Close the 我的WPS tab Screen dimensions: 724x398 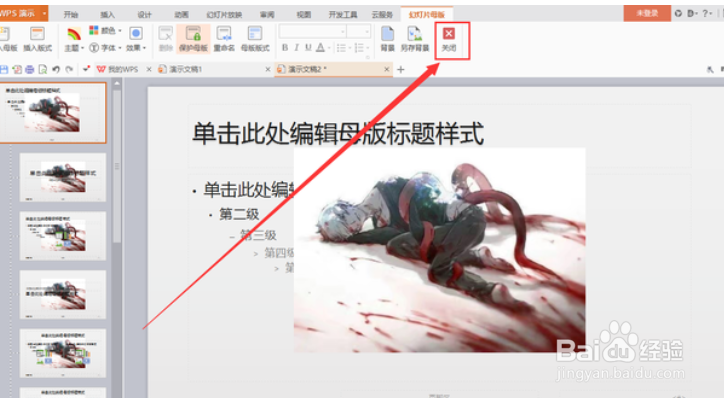149,69
